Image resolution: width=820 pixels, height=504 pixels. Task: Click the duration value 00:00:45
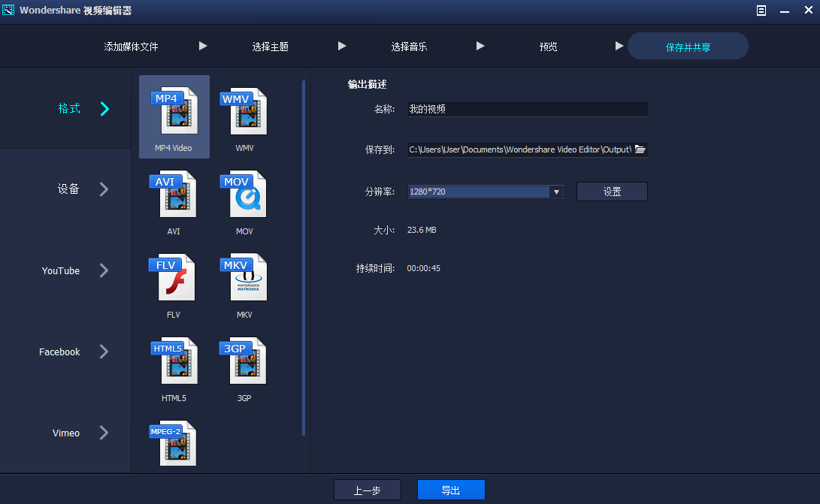point(424,268)
